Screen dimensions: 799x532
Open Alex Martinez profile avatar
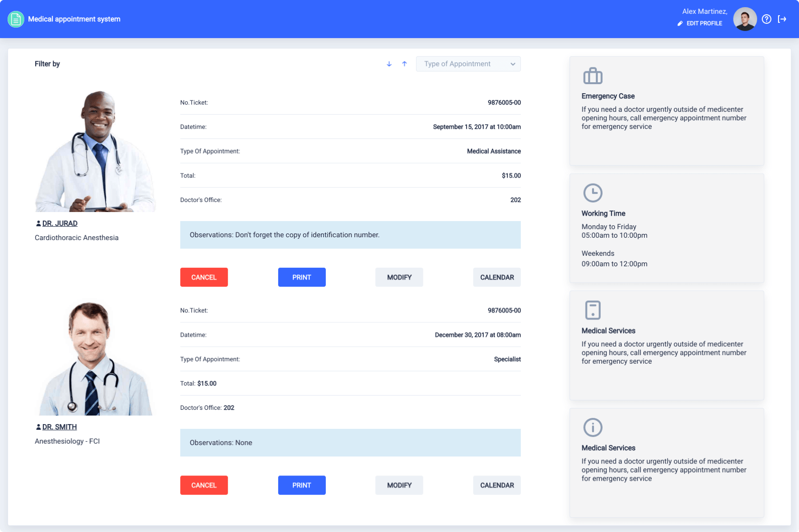click(x=745, y=19)
